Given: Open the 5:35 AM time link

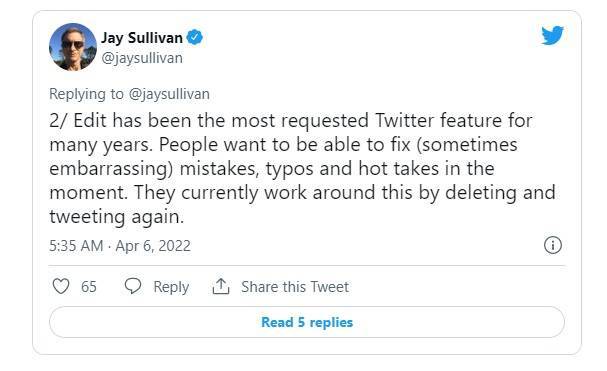Looking at the screenshot, I should [x=76, y=246].
